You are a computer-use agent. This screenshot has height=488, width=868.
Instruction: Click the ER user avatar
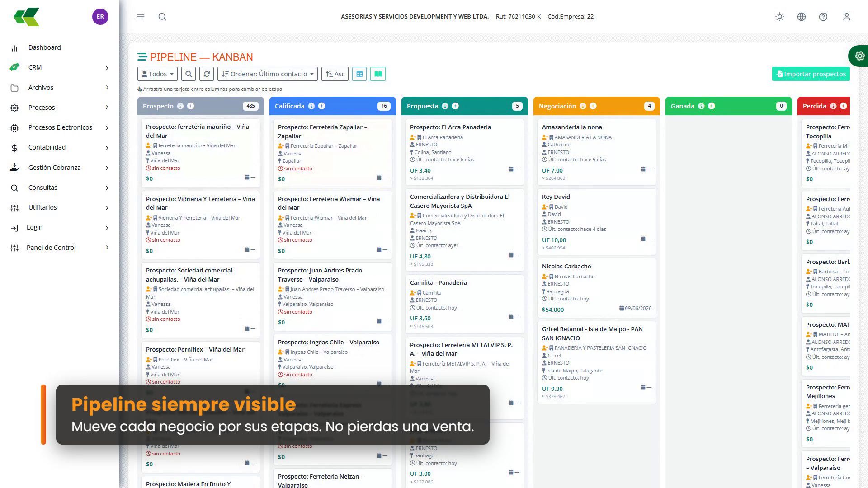coord(100,17)
